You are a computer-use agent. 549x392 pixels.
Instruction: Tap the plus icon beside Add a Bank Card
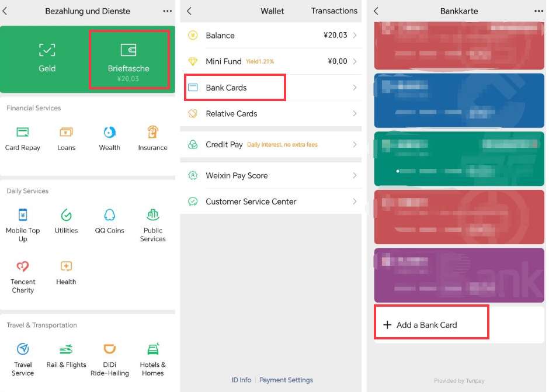387,325
